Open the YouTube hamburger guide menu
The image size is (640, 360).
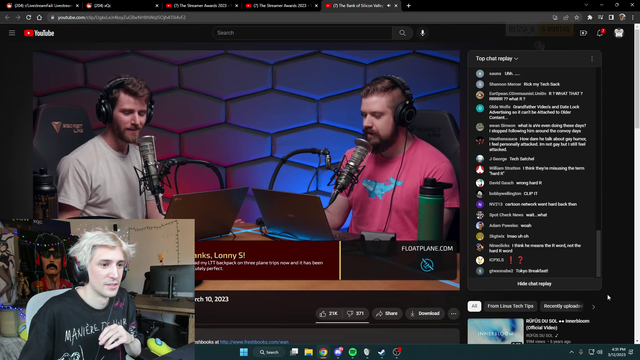12,33
